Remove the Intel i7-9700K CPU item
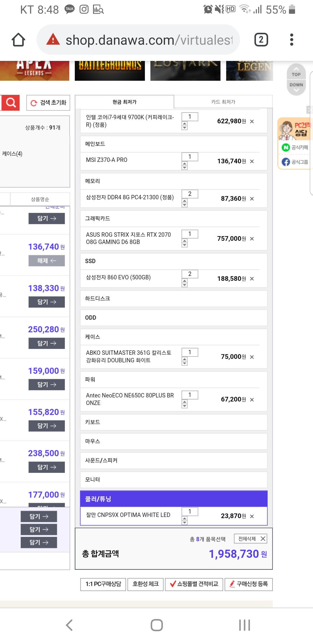Viewport: 313px width, 644px height. [252, 122]
